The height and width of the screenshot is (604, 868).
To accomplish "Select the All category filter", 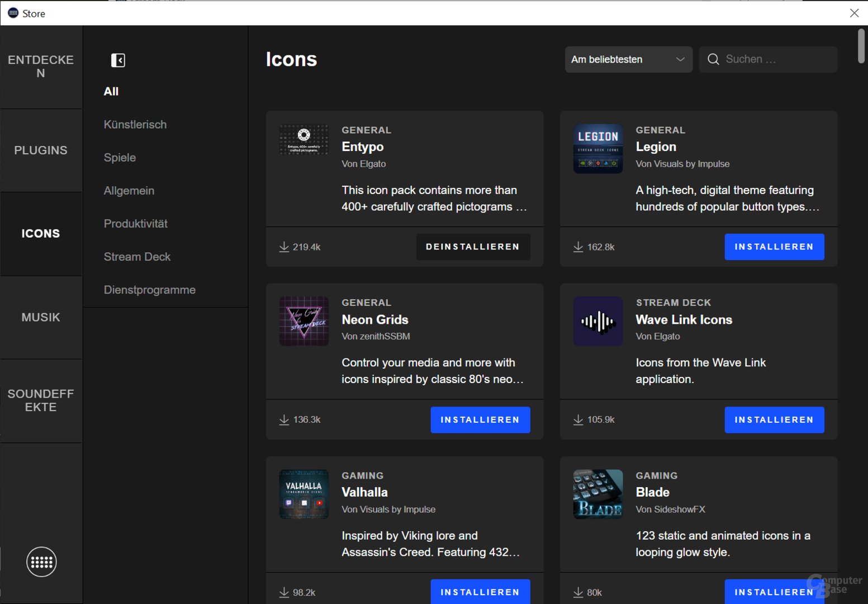I will click(111, 91).
